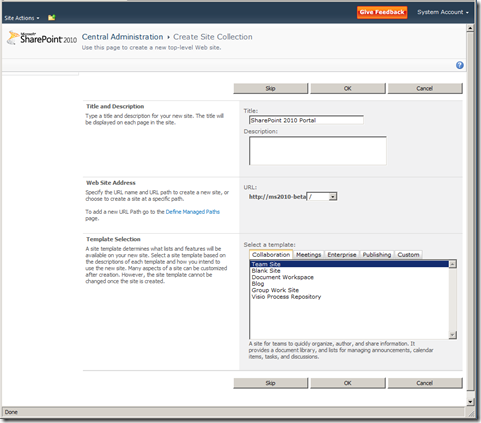Click the Create Site Collection breadcrumb text
481x423 pixels.
tap(213, 37)
